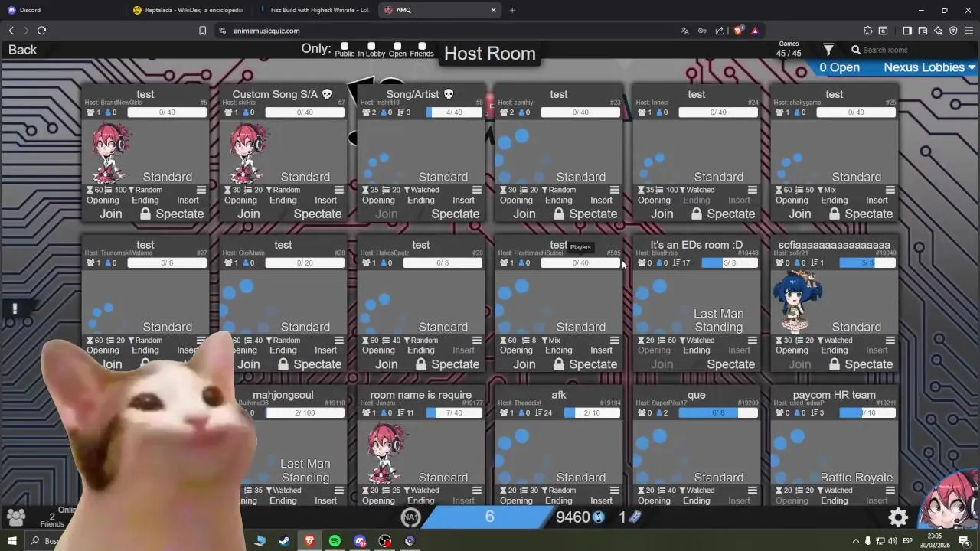Click the Brave icon in the taskbar
The height and width of the screenshot is (551, 980).
[309, 541]
